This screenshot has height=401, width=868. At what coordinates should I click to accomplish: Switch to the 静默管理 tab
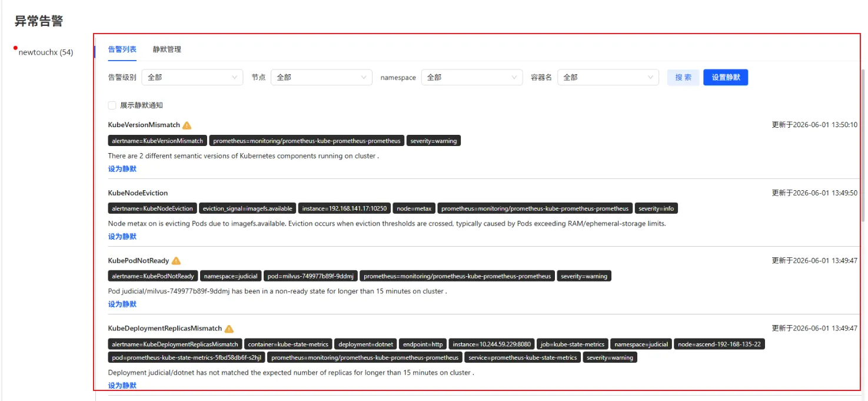167,49
